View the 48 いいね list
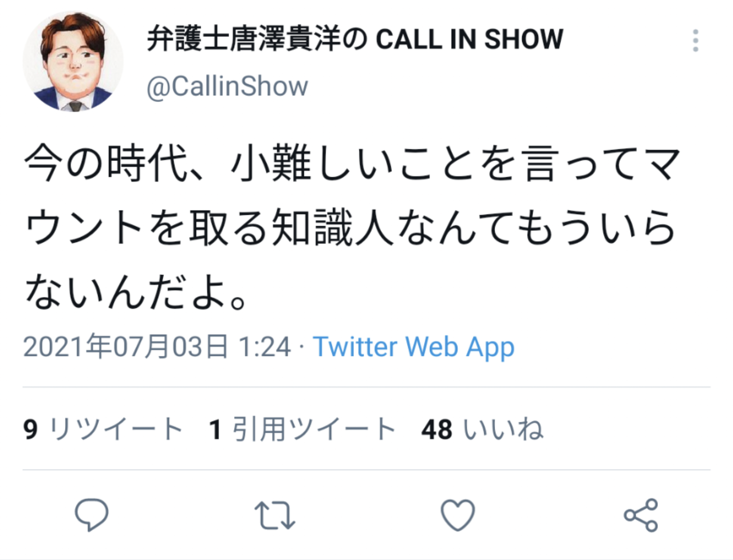This screenshot has height=560, width=733. coord(482,429)
